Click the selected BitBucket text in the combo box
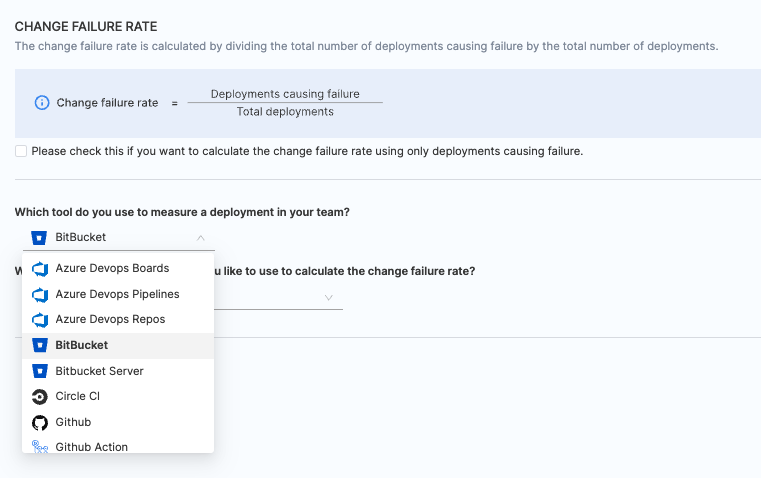Screen dimensions: 761x478 click(x=81, y=238)
